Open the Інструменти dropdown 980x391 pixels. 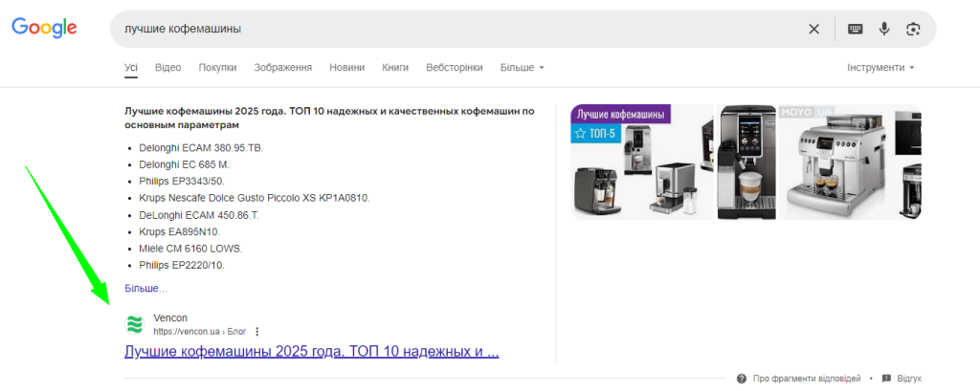pyautogui.click(x=880, y=68)
